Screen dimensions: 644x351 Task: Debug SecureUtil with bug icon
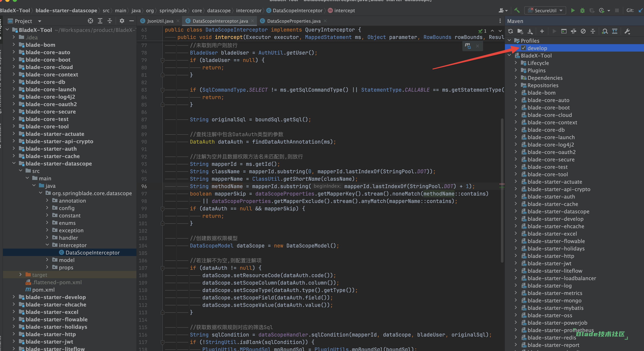(582, 10)
